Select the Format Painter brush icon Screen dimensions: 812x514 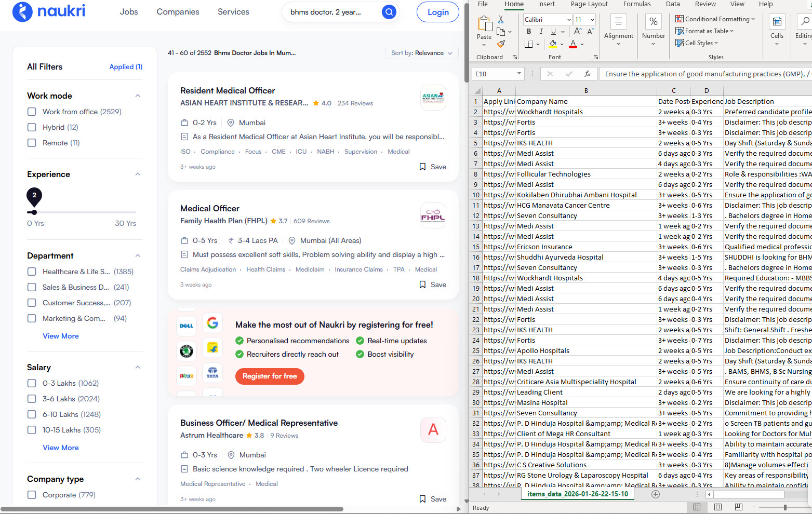[x=501, y=44]
